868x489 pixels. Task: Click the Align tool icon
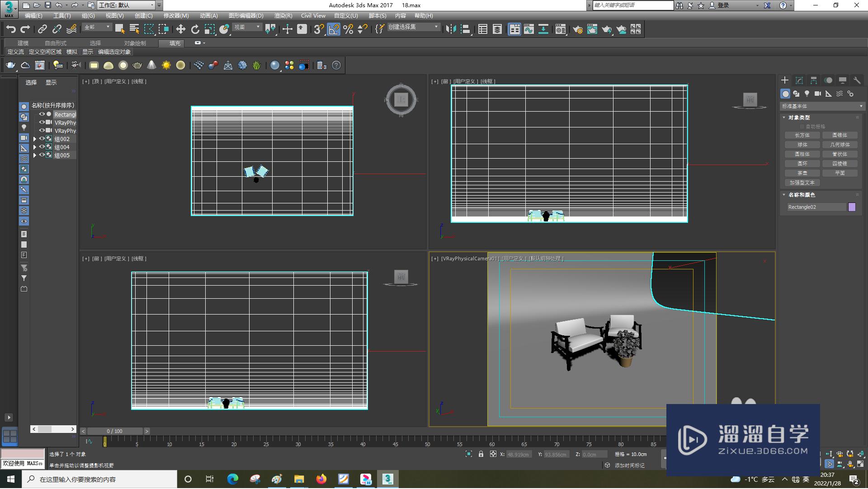(465, 29)
